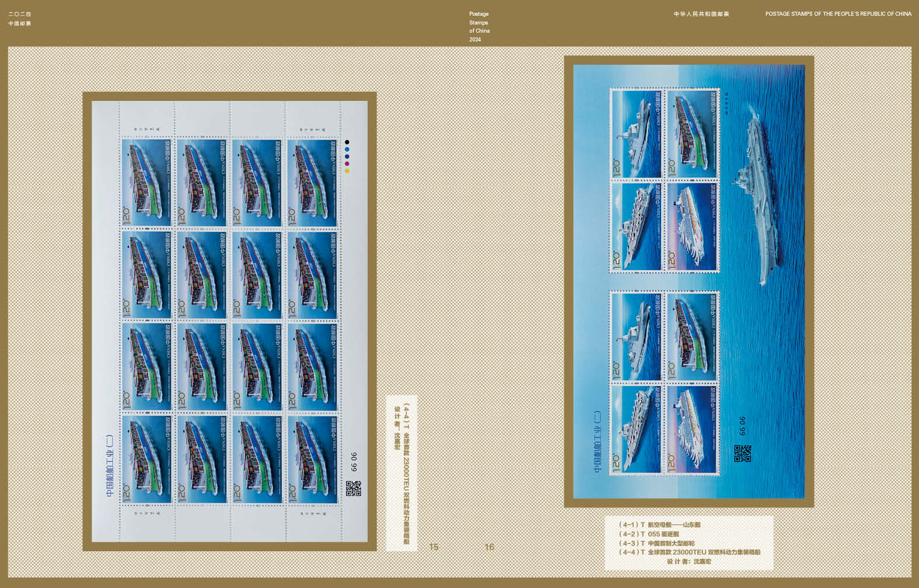Click caption line (4-1) T 航空母舰——山东舰
Screen dimensions: 919x588
click(x=659, y=524)
